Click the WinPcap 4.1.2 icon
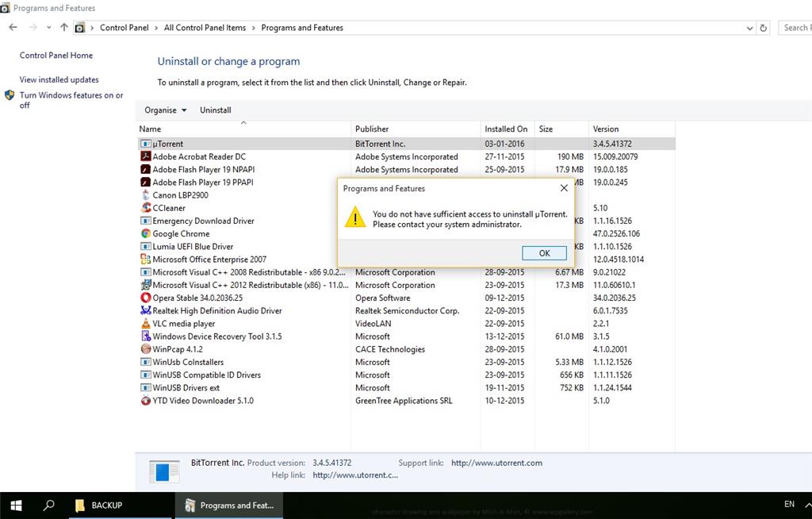Image resolution: width=812 pixels, height=519 pixels. tap(146, 349)
